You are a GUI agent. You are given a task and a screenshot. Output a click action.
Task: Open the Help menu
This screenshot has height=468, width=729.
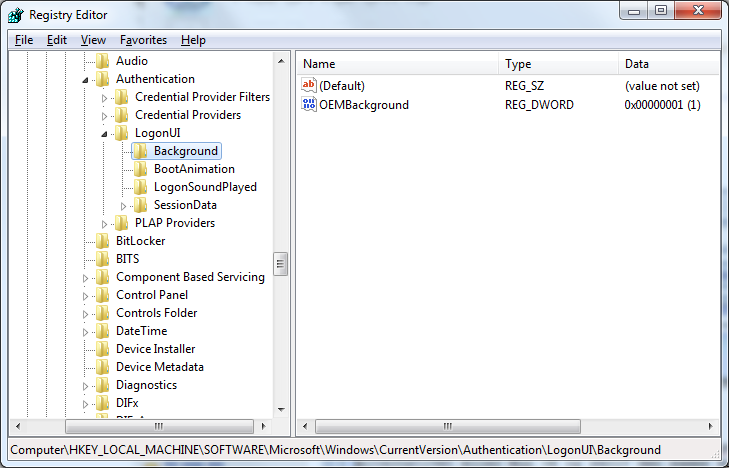pyautogui.click(x=193, y=40)
